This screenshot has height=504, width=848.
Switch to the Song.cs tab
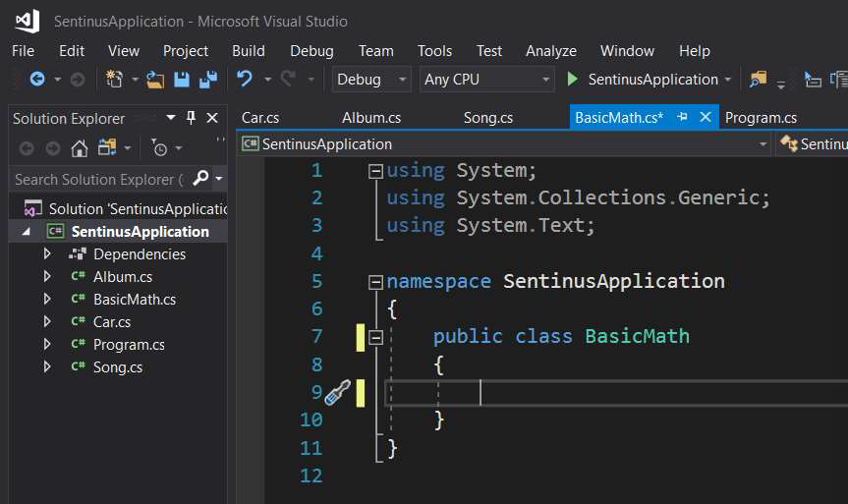point(487,118)
